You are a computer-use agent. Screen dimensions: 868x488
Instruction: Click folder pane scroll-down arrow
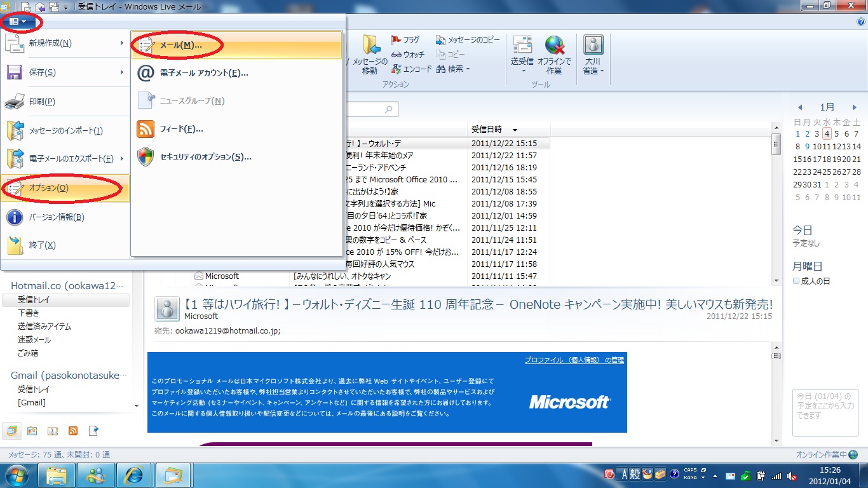pos(137,405)
